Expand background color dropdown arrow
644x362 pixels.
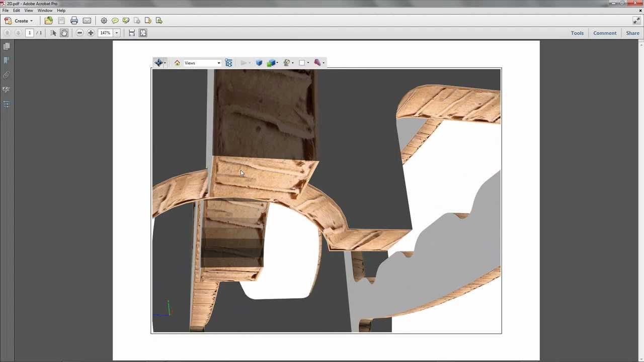point(308,63)
